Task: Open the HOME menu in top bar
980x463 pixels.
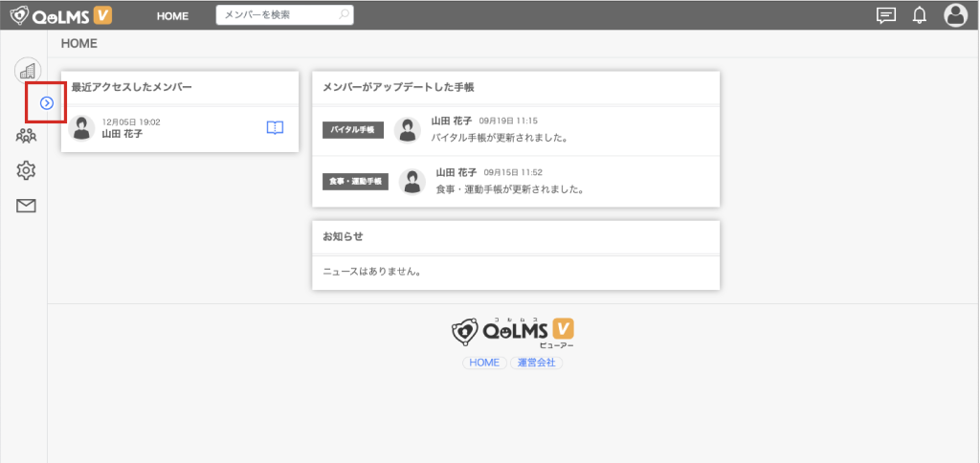Action: [172, 16]
